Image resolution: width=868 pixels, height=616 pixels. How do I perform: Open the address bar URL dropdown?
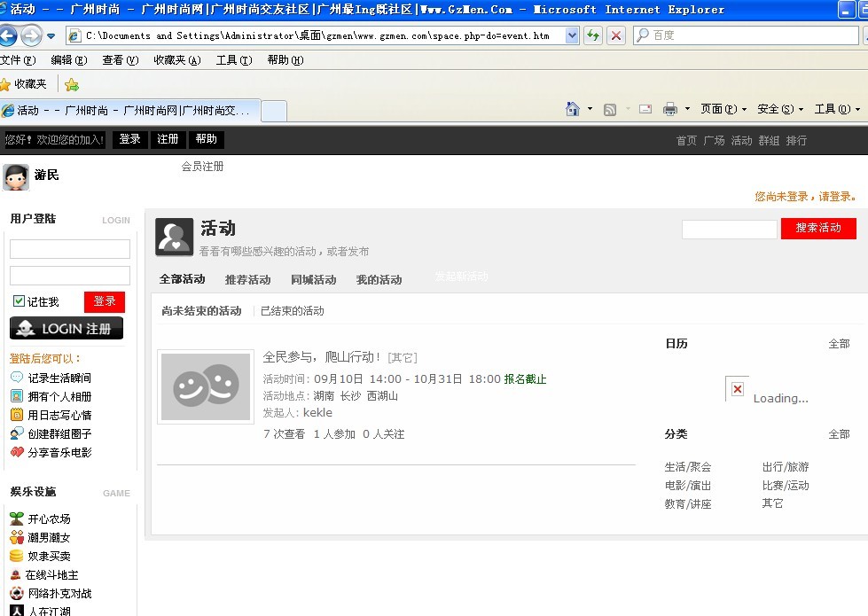573,36
